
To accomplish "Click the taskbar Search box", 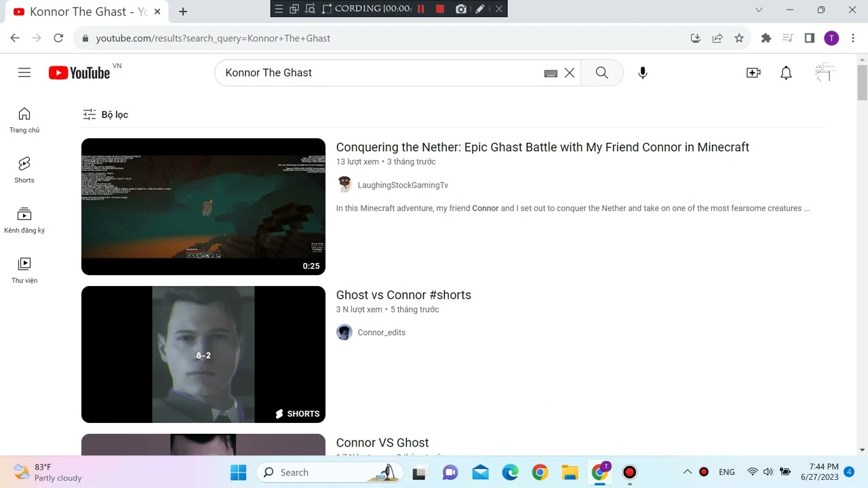I will click(x=330, y=472).
